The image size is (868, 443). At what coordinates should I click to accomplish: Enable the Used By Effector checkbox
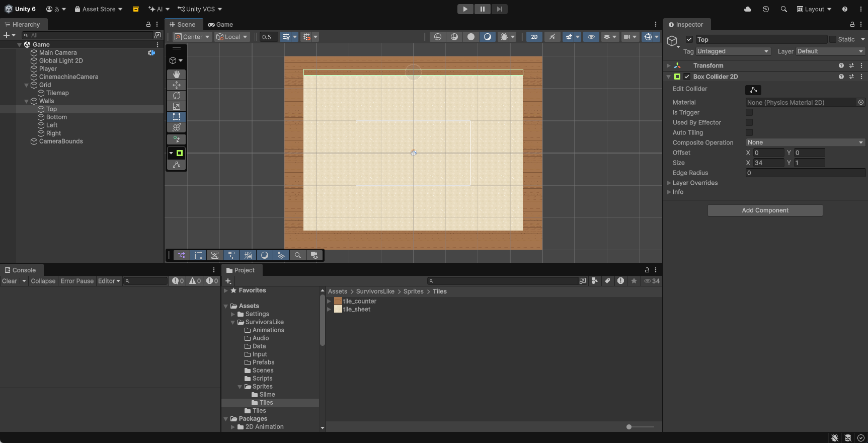tap(749, 122)
